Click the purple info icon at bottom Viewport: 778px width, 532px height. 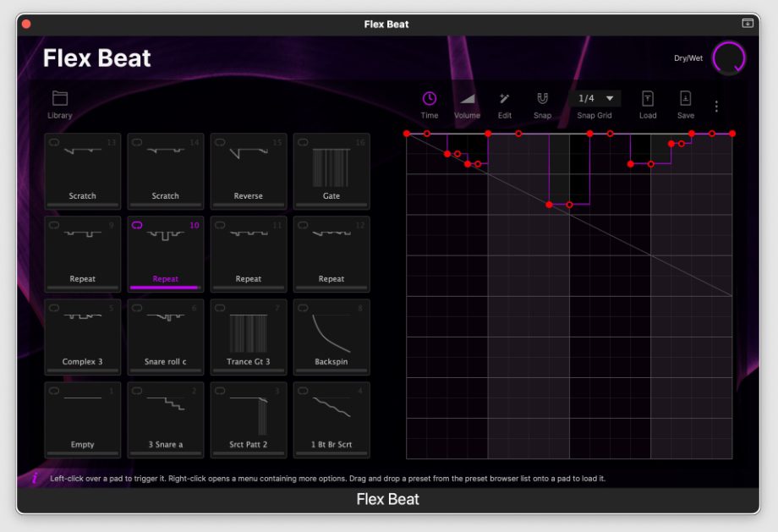tap(35, 478)
